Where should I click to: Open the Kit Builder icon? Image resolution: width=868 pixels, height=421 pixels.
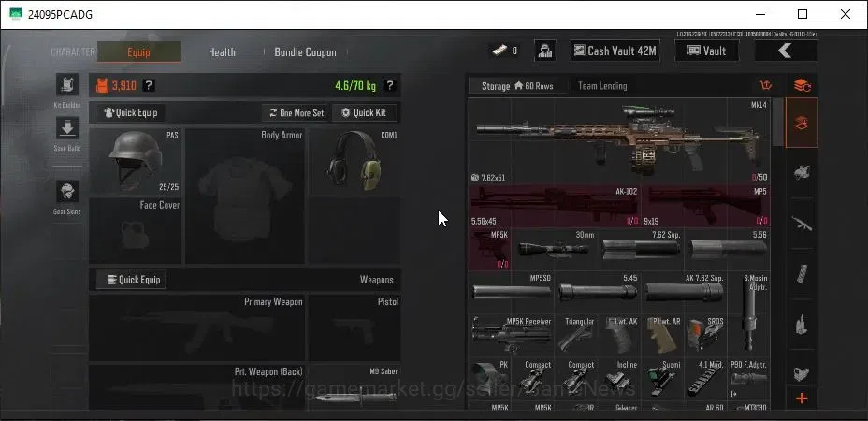[67, 85]
